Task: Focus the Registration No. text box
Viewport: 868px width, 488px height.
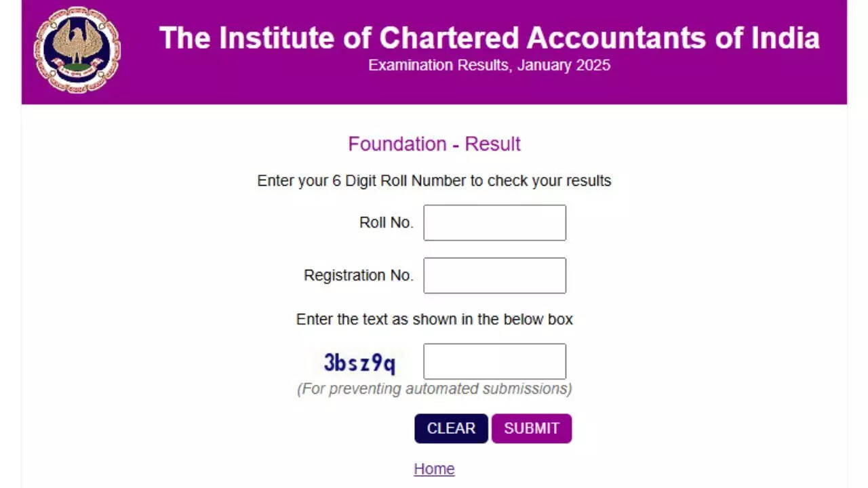Action: coord(494,275)
